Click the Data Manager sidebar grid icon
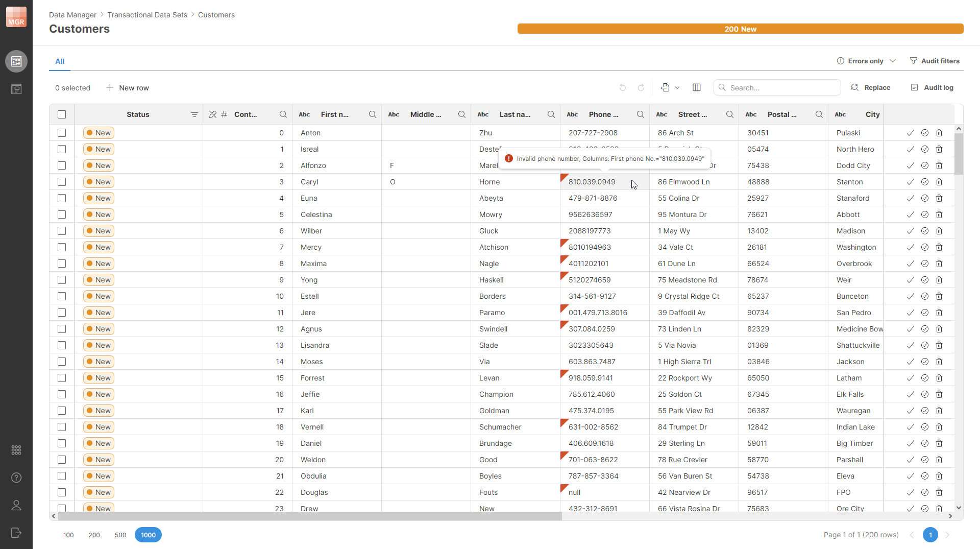980x549 pixels. pos(16,61)
